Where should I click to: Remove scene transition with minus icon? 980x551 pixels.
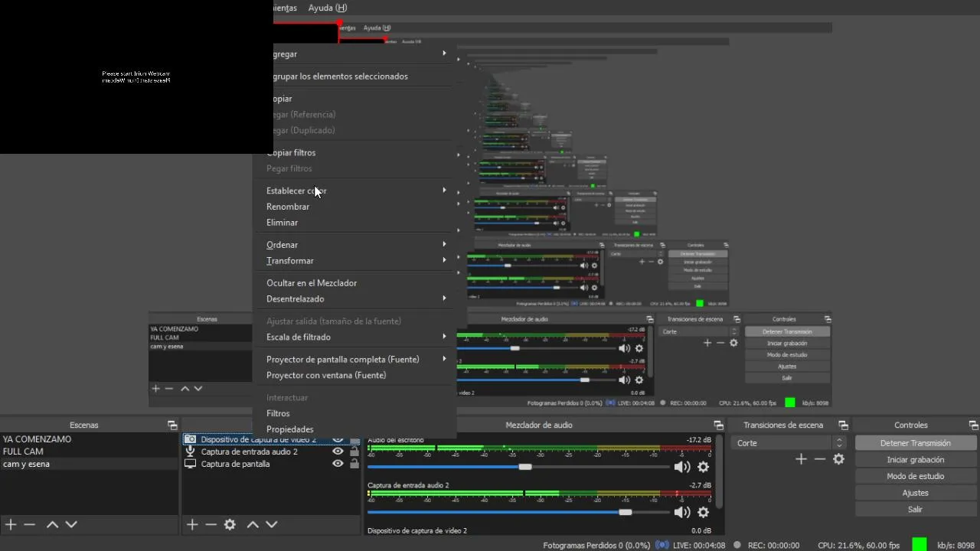point(820,459)
